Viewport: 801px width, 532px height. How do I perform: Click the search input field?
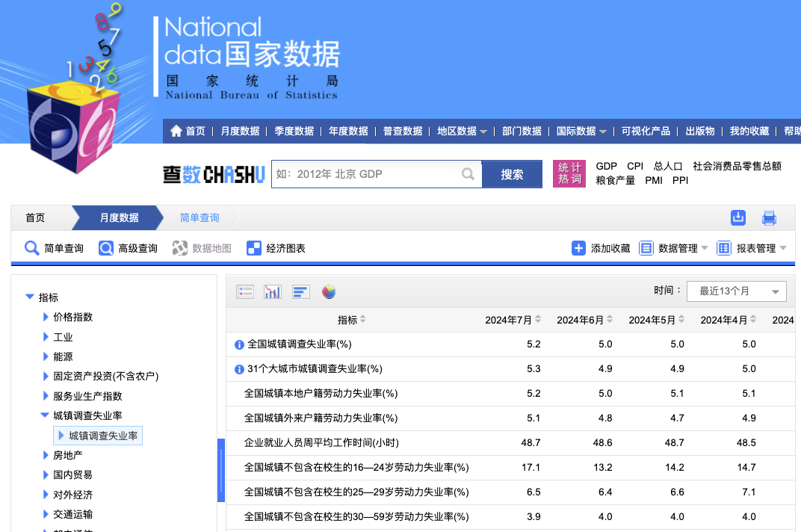point(366,174)
